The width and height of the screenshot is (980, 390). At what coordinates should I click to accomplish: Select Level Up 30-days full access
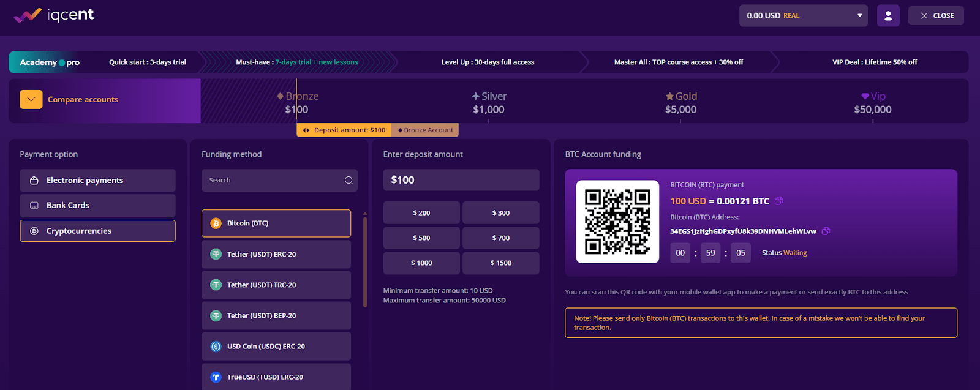488,62
